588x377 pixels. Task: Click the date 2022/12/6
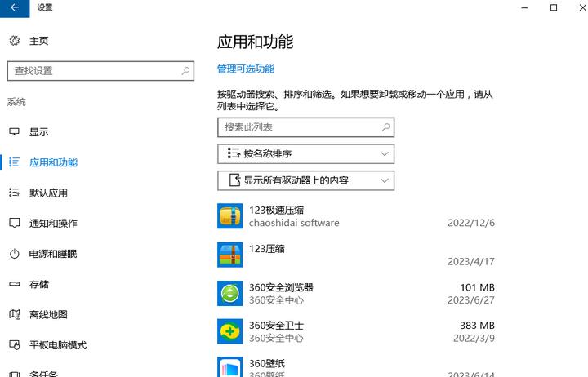pos(471,223)
